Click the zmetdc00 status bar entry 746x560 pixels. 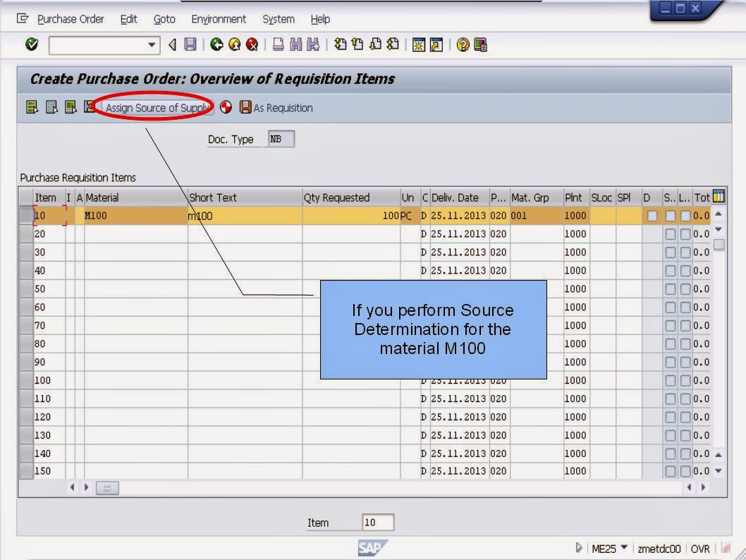coord(659,549)
